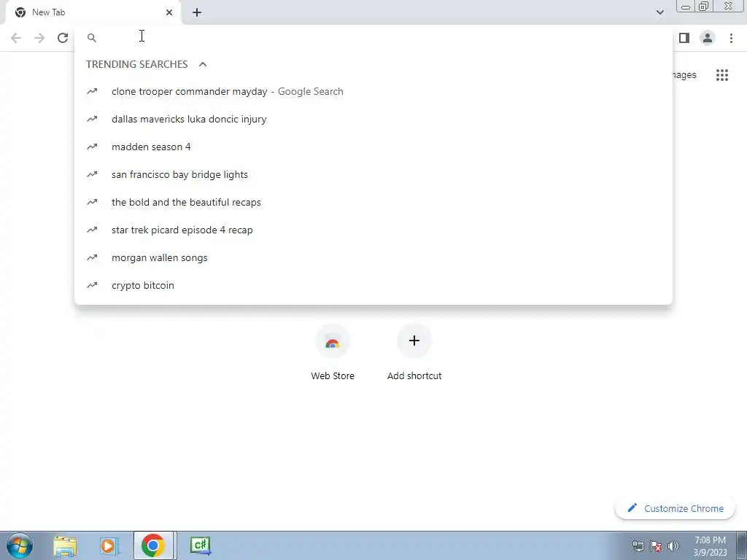The image size is (747, 560).
Task: Select the New Tab tab
Action: point(93,12)
